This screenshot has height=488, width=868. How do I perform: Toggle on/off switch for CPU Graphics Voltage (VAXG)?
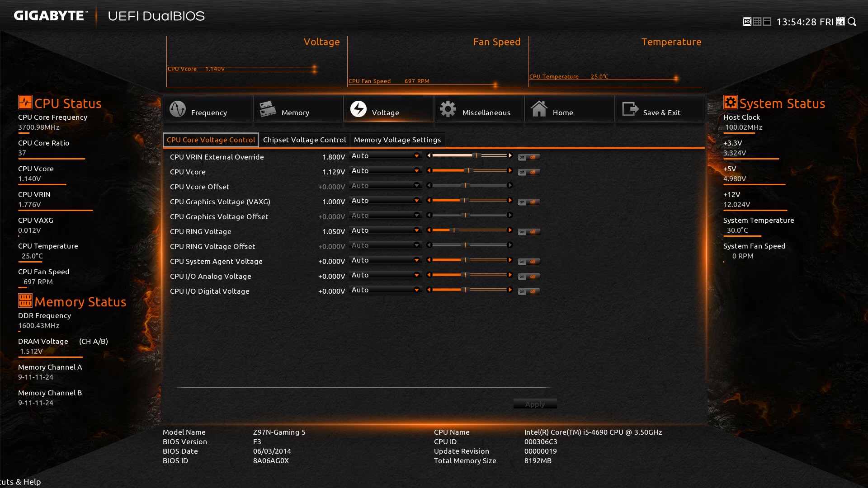[x=529, y=202]
